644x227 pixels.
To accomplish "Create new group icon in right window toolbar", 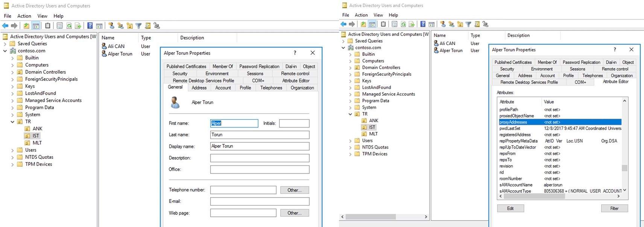I will click(451, 24).
